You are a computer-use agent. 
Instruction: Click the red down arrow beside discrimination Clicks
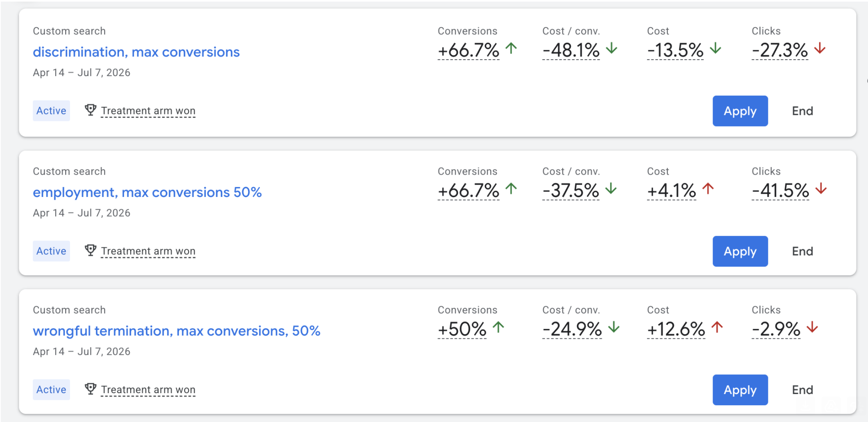pyautogui.click(x=819, y=50)
